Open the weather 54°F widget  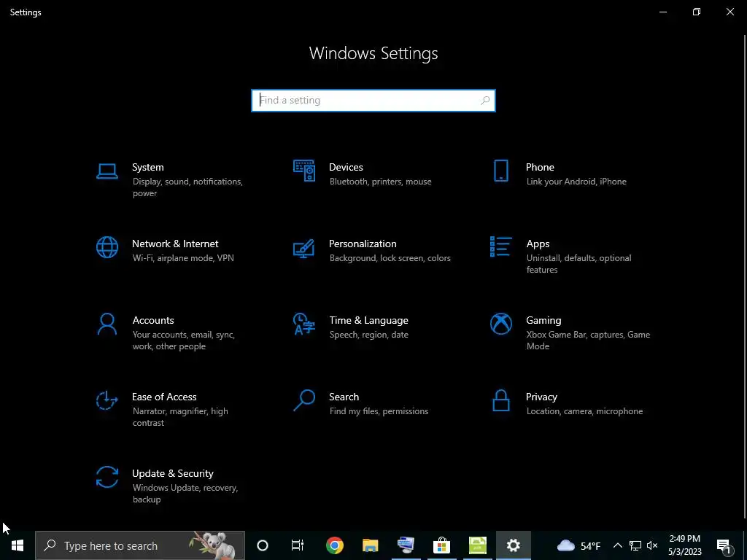[x=578, y=545]
